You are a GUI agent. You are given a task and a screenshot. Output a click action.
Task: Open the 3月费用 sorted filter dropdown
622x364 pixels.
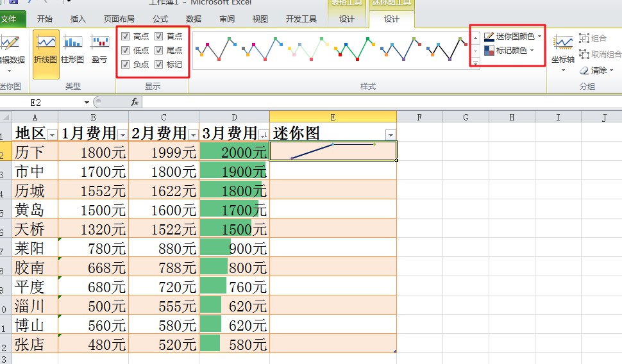264,135
